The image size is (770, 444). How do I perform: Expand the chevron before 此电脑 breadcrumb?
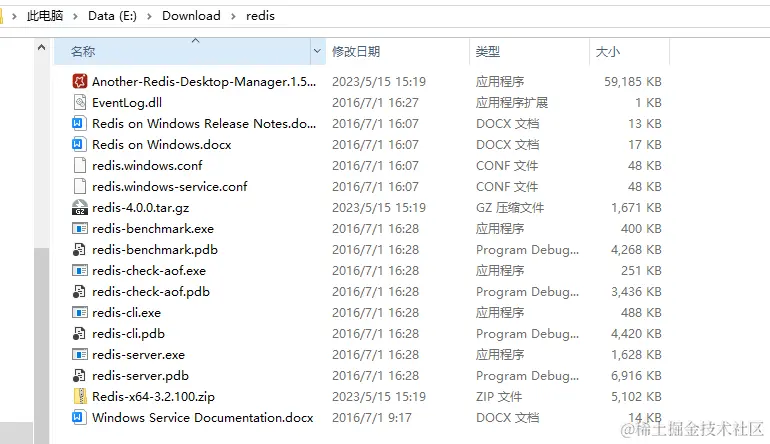pyautogui.click(x=14, y=16)
